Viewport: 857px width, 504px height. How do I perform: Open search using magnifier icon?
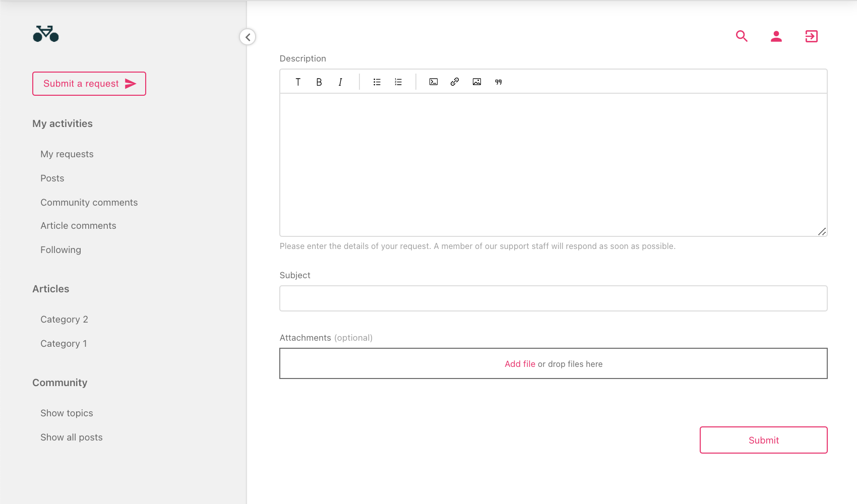coord(742,36)
